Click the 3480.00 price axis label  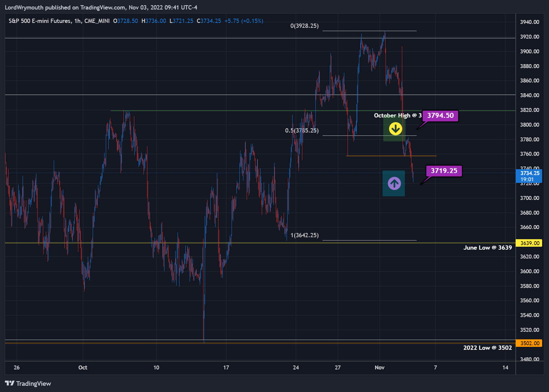[530, 359]
